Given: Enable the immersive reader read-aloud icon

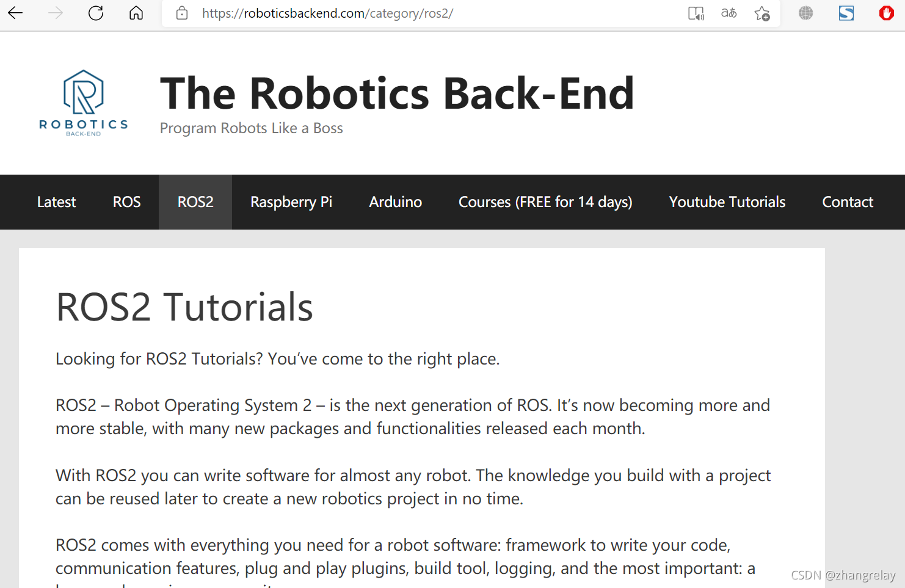Looking at the screenshot, I should tap(696, 13).
